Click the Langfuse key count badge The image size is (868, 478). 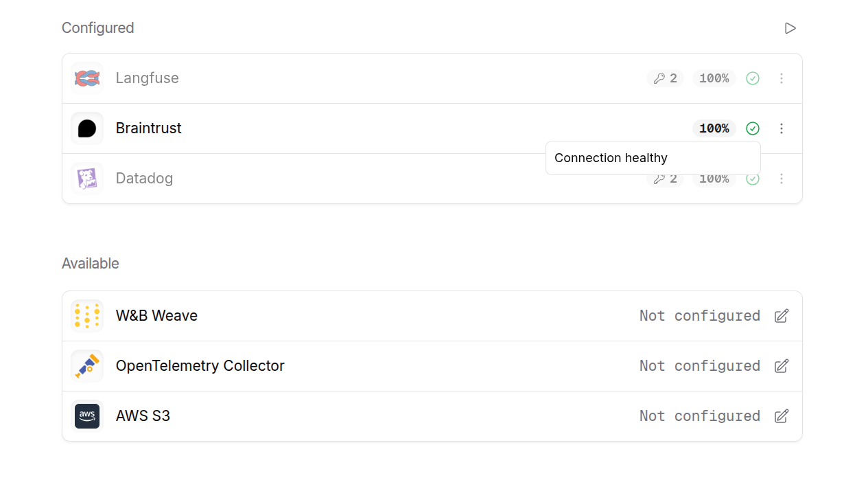[x=665, y=78]
